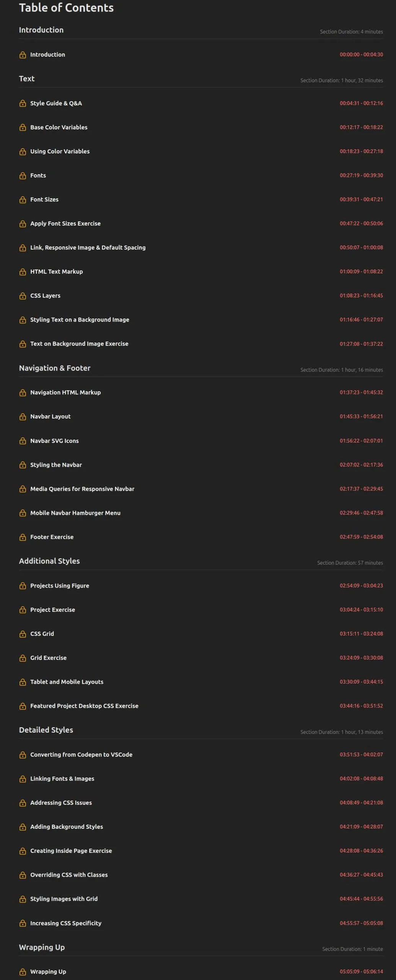The height and width of the screenshot is (980, 396).
Task: Open the Increasing CSS Specificity lesson
Action: pos(66,923)
